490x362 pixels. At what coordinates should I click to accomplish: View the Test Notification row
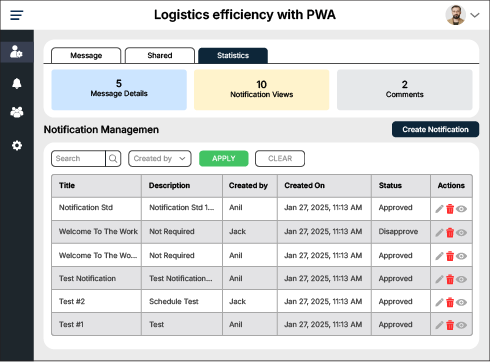click(x=461, y=279)
